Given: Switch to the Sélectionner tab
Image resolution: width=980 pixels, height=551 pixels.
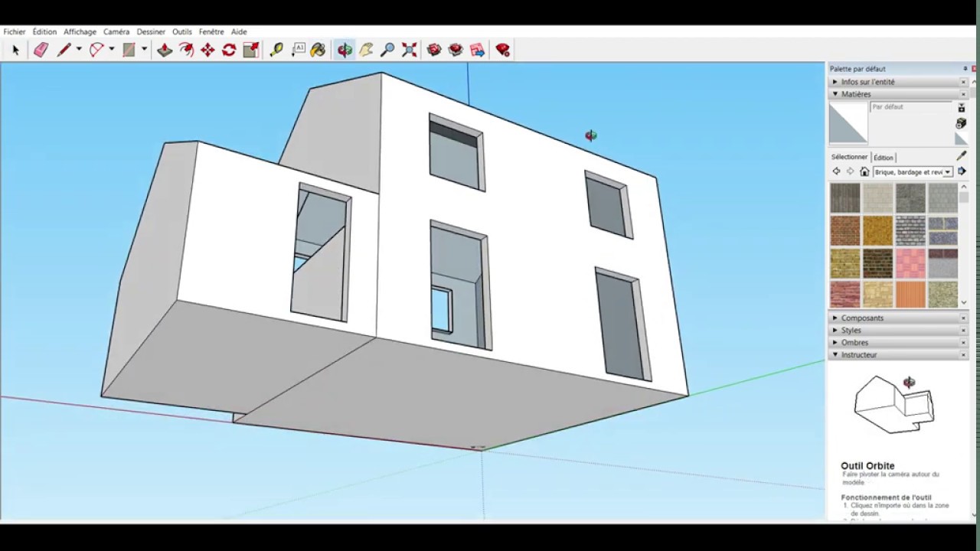Looking at the screenshot, I should (x=849, y=157).
